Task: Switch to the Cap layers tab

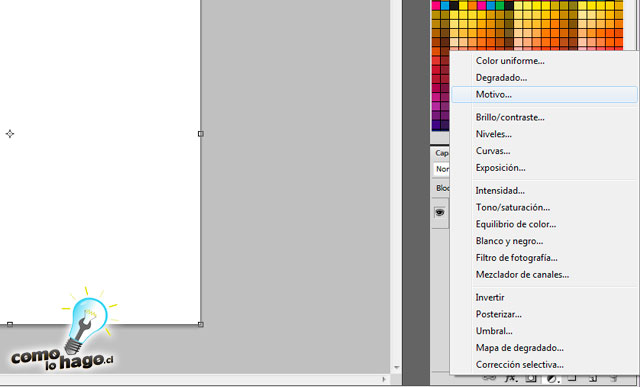Action: (441, 153)
